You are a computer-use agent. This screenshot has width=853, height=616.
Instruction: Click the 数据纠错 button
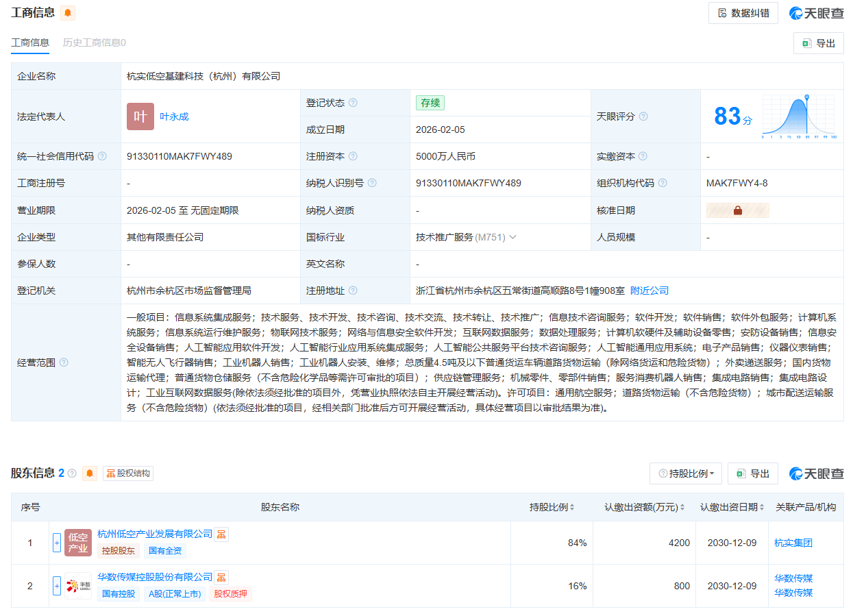pos(743,13)
